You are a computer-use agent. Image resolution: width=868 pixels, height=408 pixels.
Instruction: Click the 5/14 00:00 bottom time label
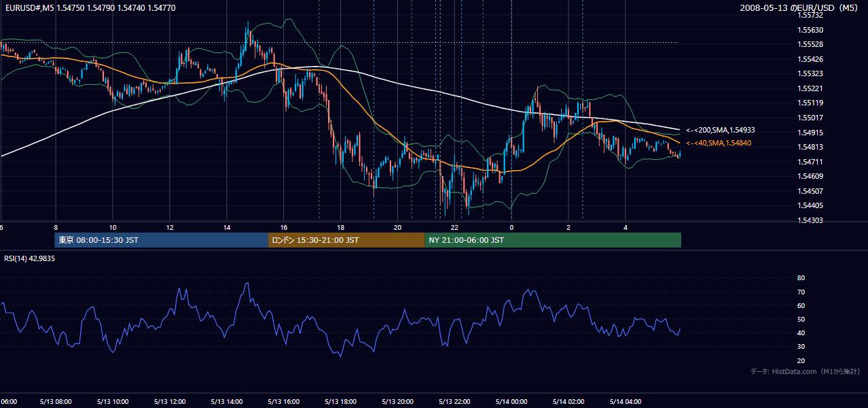coord(512,401)
